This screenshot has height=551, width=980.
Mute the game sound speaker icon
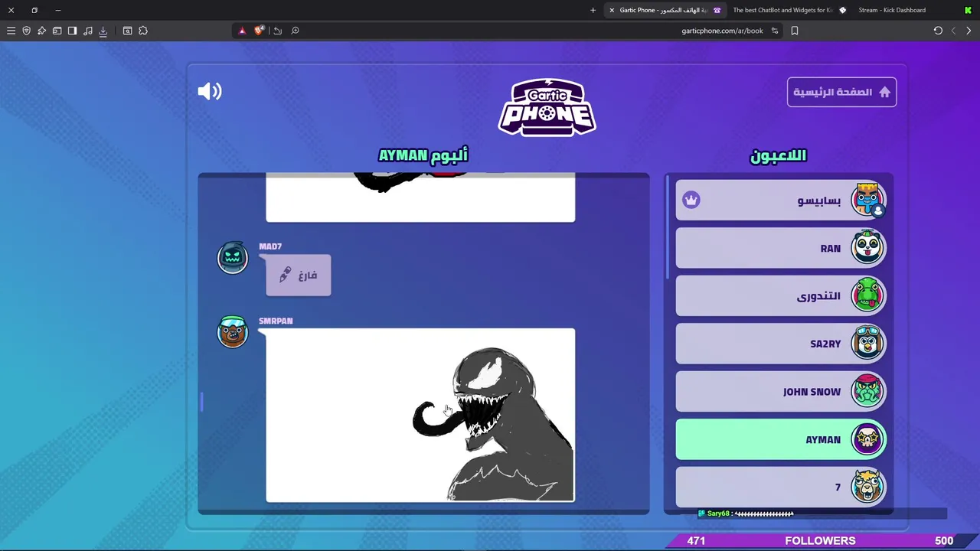coord(209,92)
